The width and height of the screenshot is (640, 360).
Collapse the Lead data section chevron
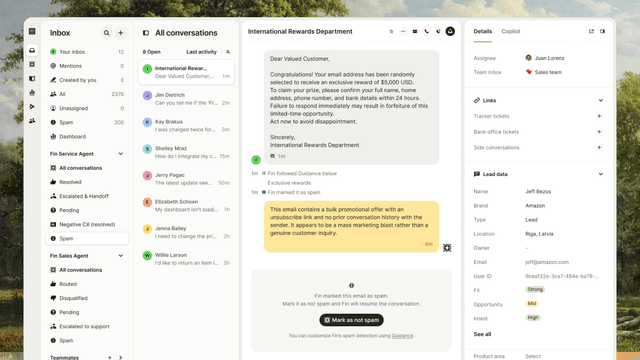pyautogui.click(x=601, y=174)
